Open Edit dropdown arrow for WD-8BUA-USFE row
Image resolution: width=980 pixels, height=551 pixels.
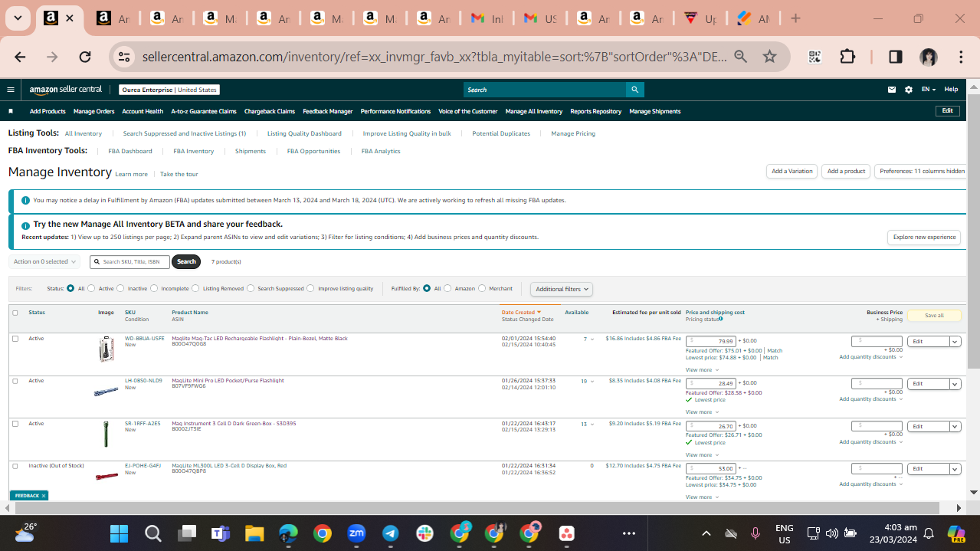click(x=955, y=342)
